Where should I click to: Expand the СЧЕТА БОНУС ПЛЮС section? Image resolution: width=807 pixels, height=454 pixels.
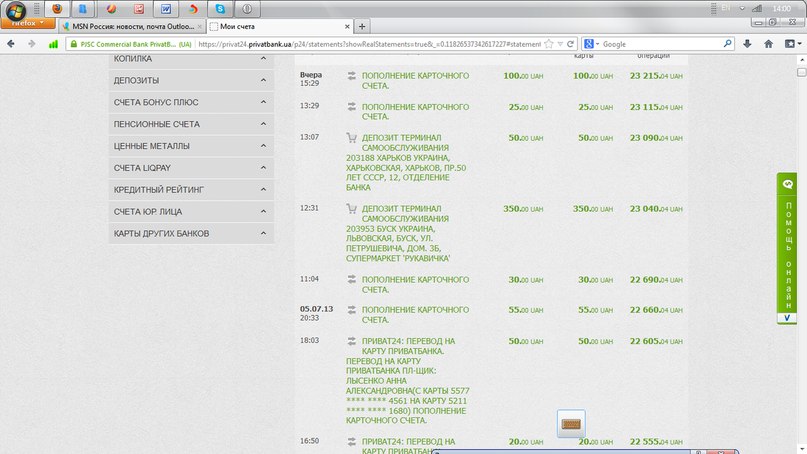pyautogui.click(x=191, y=102)
